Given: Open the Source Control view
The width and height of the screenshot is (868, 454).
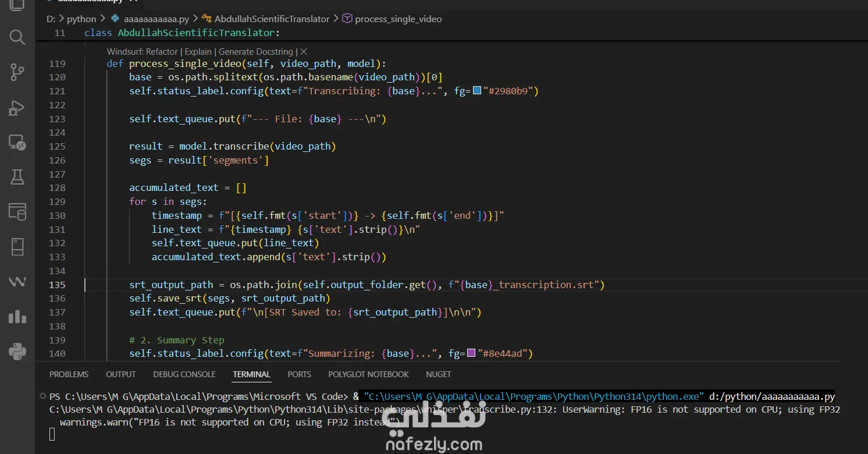Looking at the screenshot, I should point(17,72).
